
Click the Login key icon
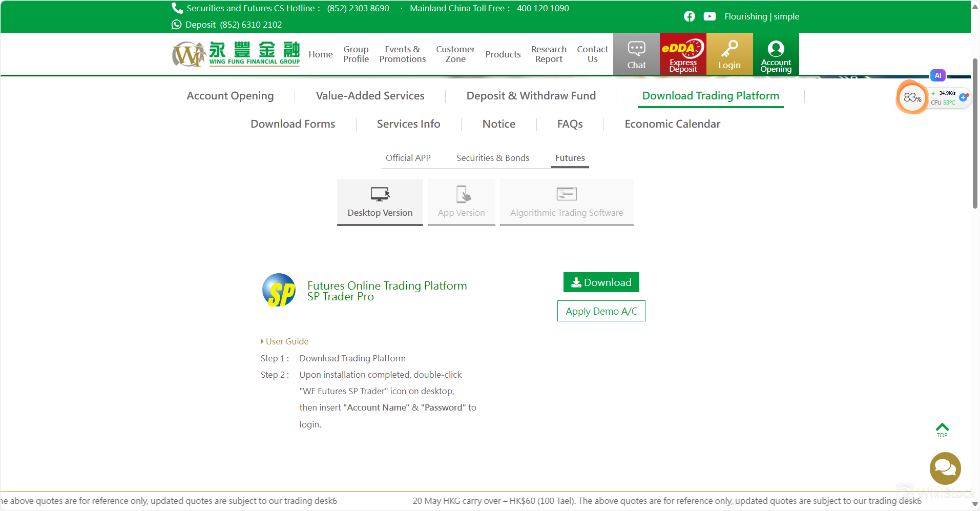[729, 54]
